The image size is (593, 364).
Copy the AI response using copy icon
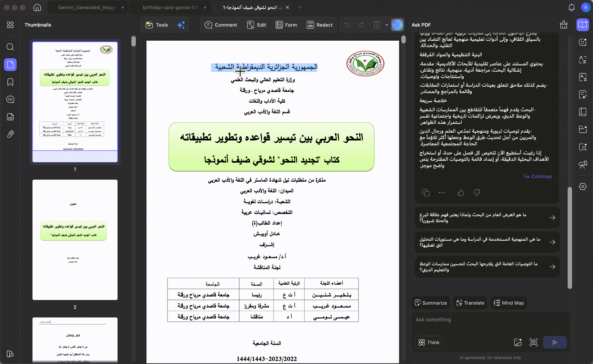pos(426,193)
